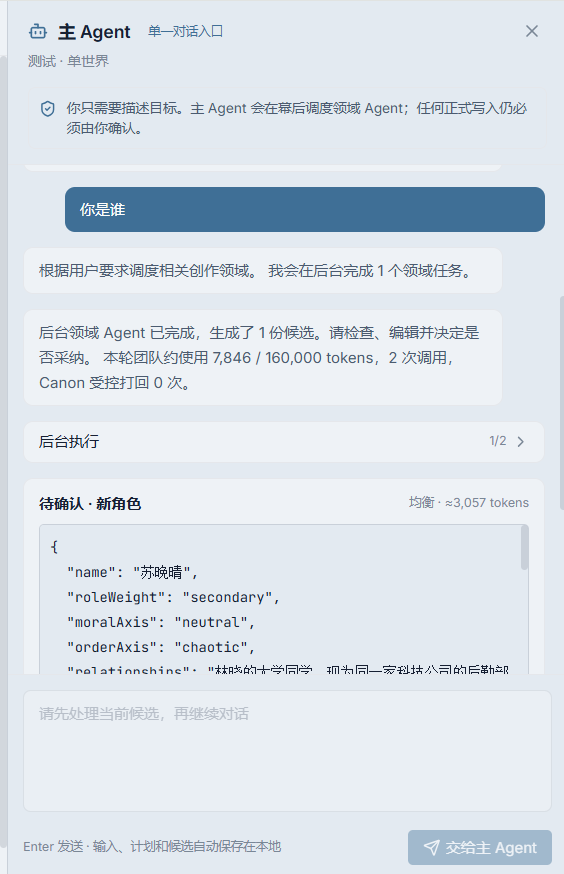The width and height of the screenshot is (564, 874).
Task: Click the 交给主 Agent button
Action: point(480,848)
